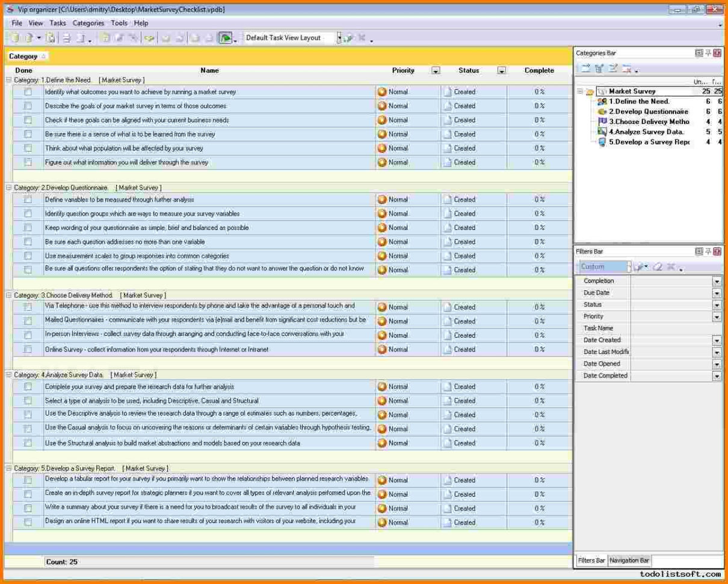Edit the selected category with the pencil icon

(x=612, y=68)
